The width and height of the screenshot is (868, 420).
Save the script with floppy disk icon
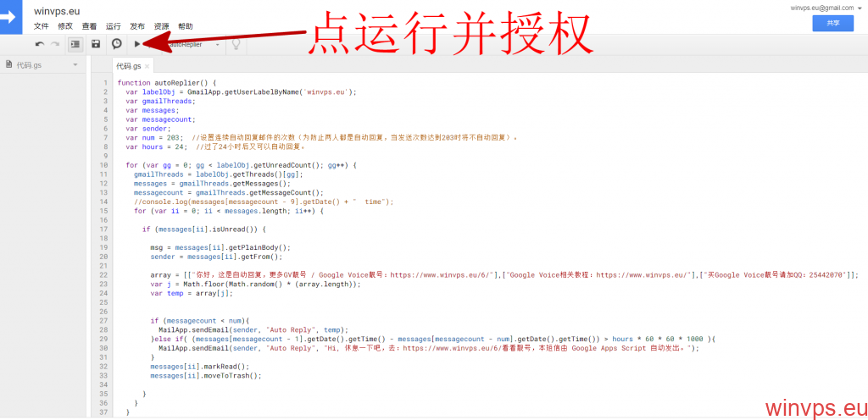tap(96, 43)
